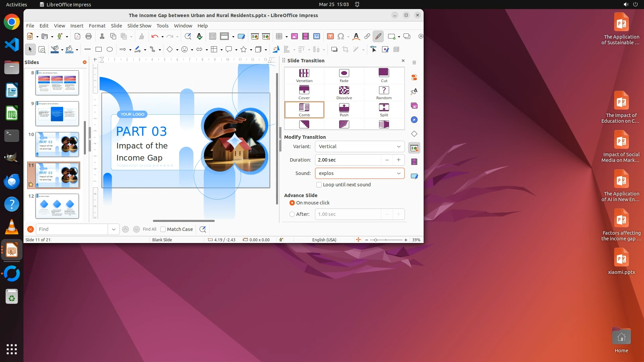
Task: Expand the Find search history dropdown
Action: point(113,229)
